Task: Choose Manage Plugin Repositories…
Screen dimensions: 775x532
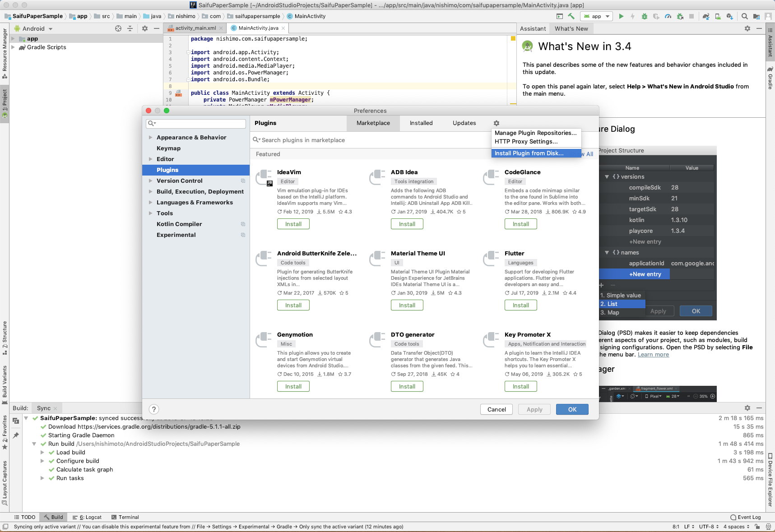Action: 536,133
